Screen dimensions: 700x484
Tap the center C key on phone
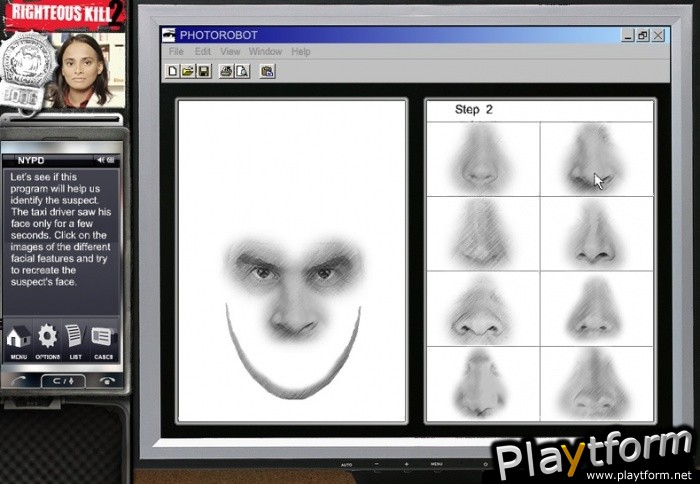point(63,381)
